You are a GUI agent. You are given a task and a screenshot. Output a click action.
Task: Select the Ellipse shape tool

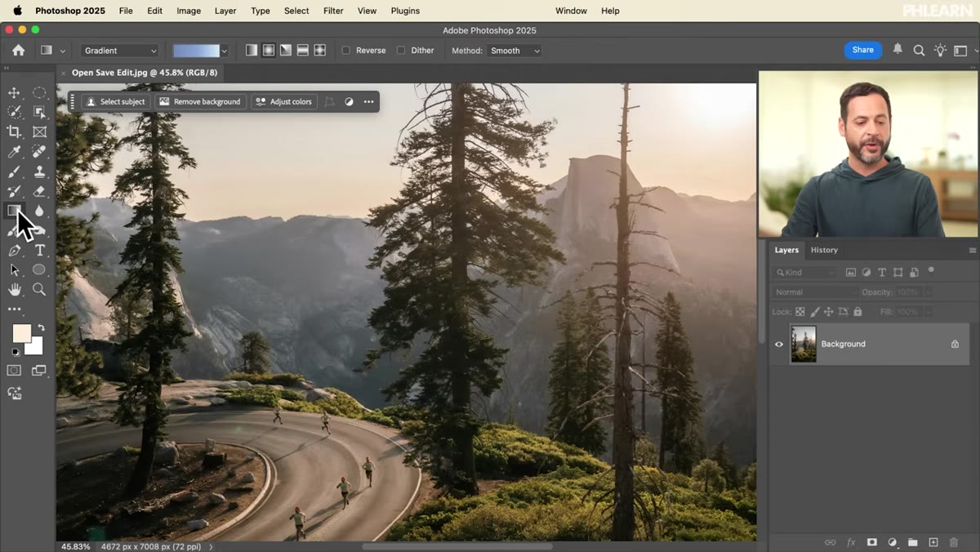point(39,269)
